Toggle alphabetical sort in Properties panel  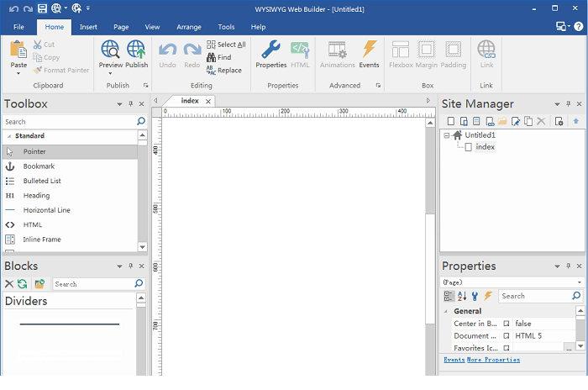click(462, 296)
